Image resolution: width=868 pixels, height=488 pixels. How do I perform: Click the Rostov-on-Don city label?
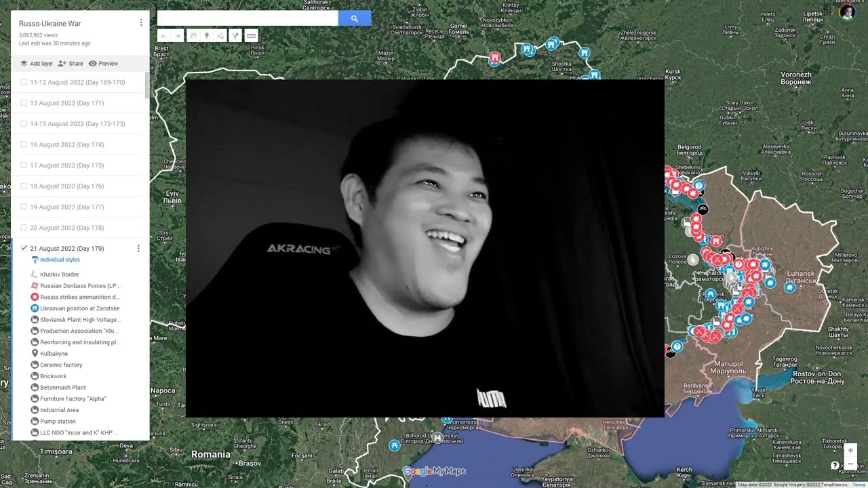click(816, 378)
